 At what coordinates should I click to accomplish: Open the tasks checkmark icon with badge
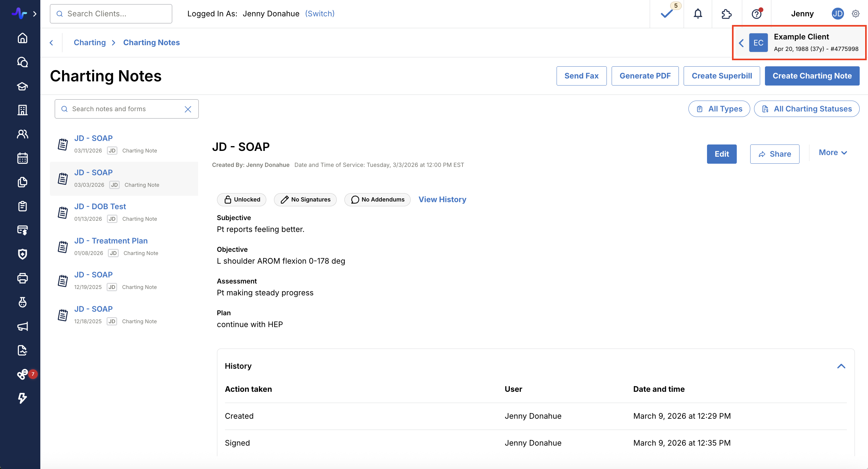pyautogui.click(x=667, y=14)
